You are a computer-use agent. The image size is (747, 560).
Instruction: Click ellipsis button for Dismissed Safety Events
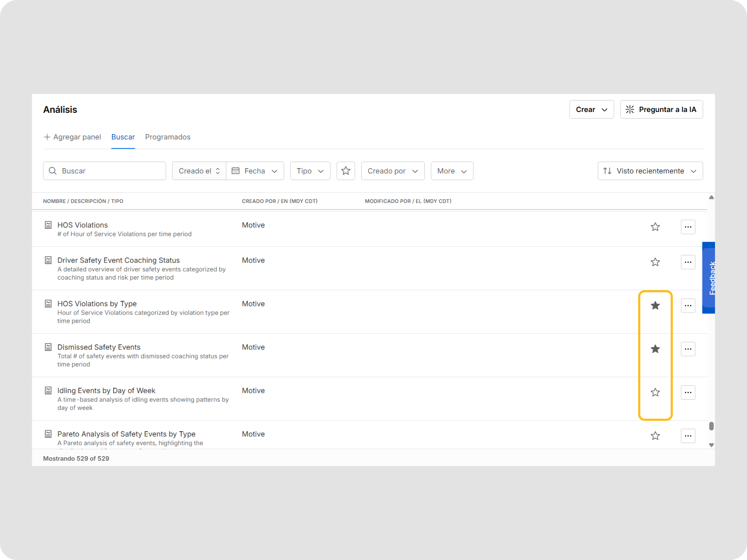(x=688, y=349)
